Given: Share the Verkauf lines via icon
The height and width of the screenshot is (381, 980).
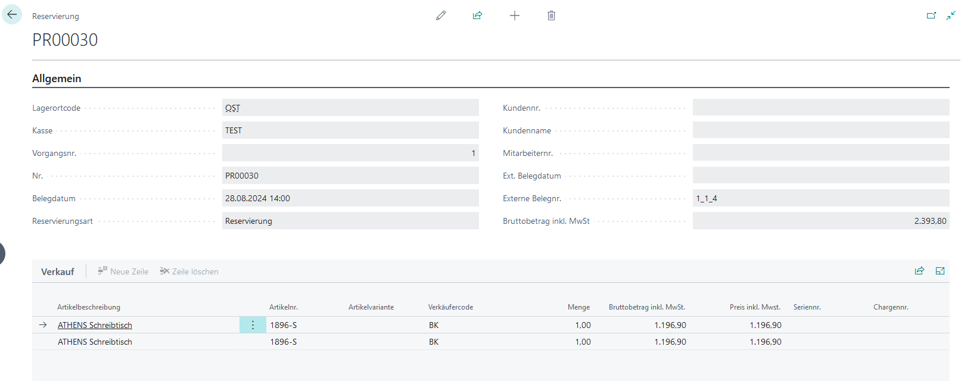Looking at the screenshot, I should point(919,271).
